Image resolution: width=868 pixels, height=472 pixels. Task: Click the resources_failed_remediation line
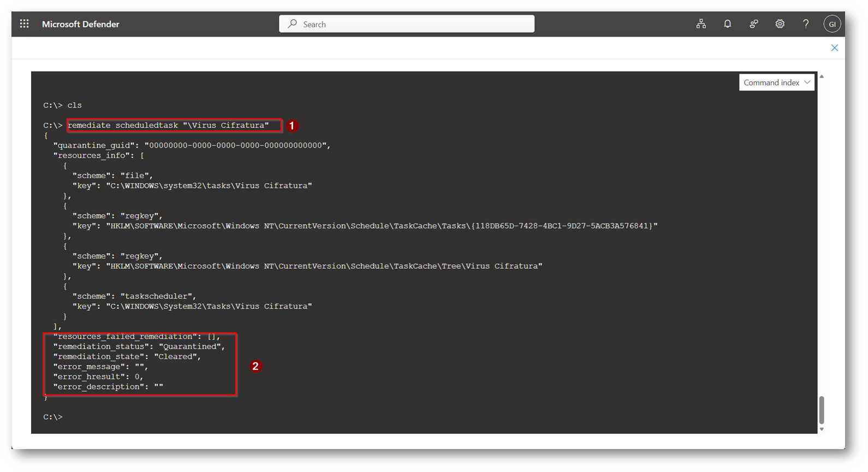[136, 337]
